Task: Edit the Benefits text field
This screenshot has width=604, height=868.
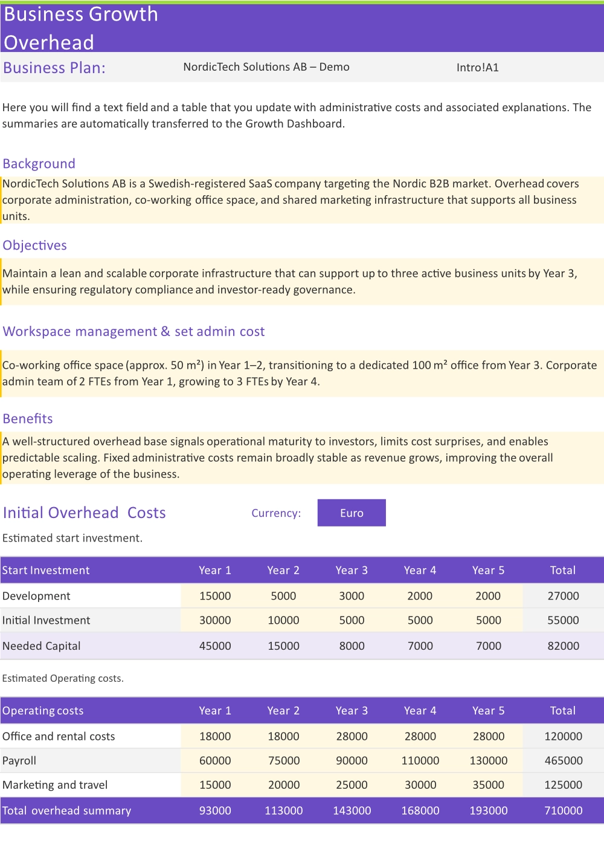Action: click(302, 458)
